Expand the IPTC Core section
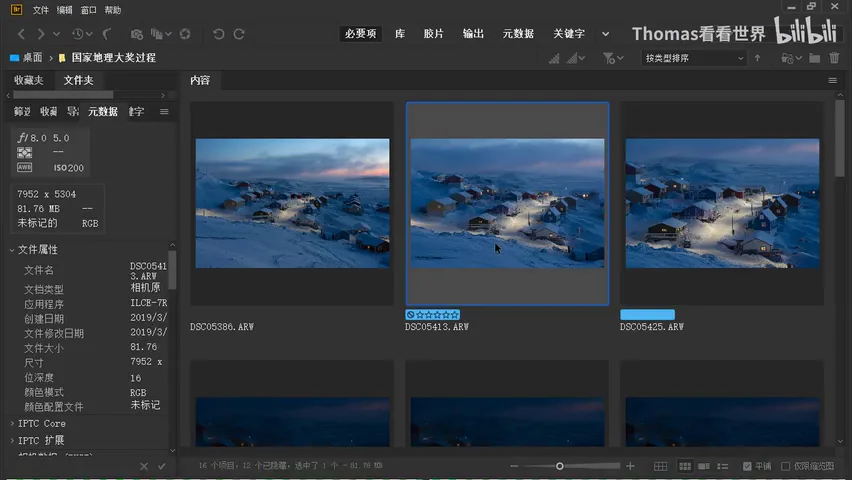The height and width of the screenshot is (480, 852). tap(12, 423)
